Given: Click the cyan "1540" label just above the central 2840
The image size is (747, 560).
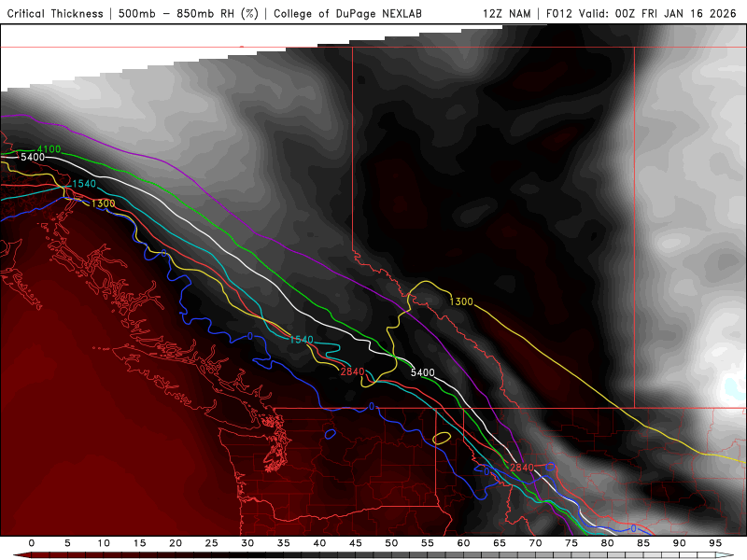Looking at the screenshot, I should [302, 340].
